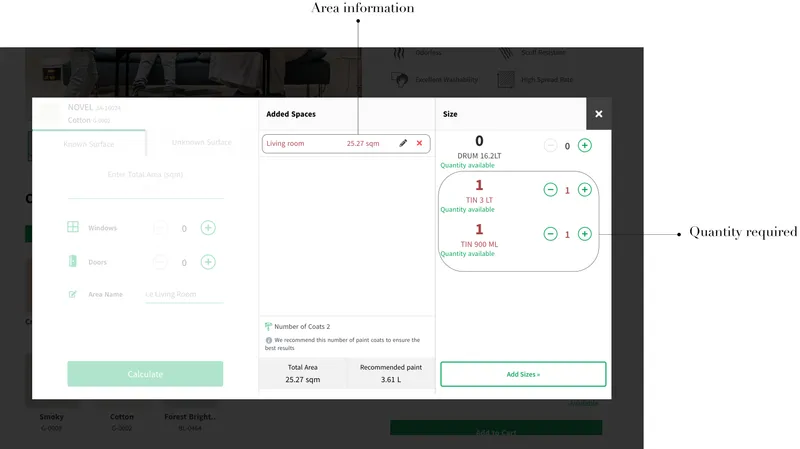The image size is (800, 449).
Task: Decrease DRUM 16.2LT quantity
Action: click(551, 146)
